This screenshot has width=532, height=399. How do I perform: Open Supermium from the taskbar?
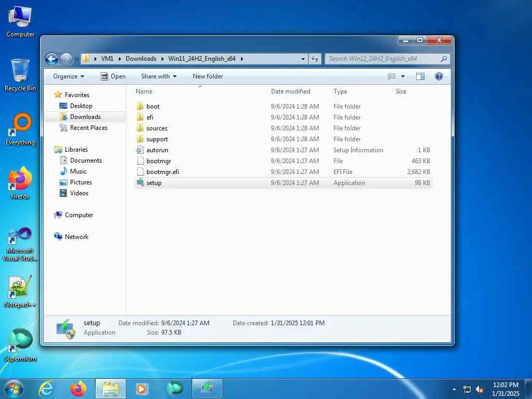175,389
